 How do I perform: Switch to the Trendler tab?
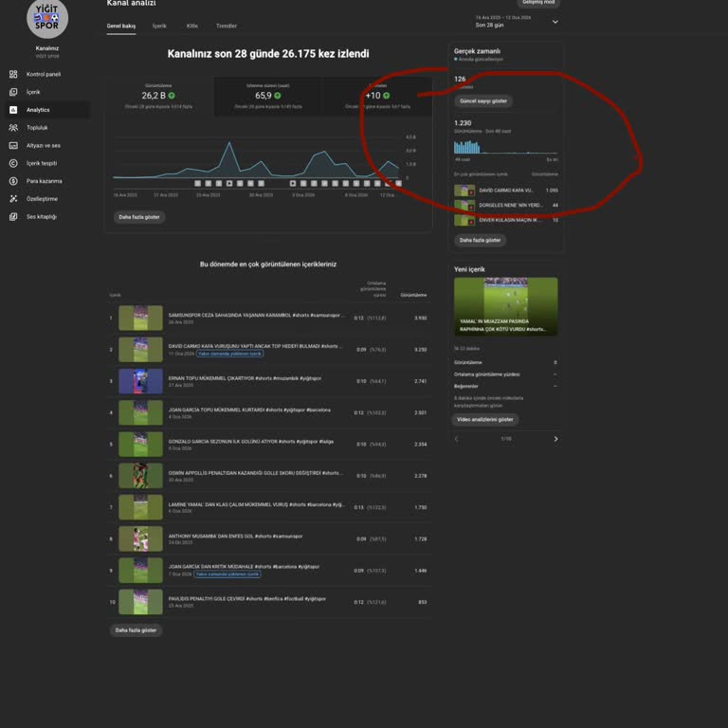[x=227, y=26]
